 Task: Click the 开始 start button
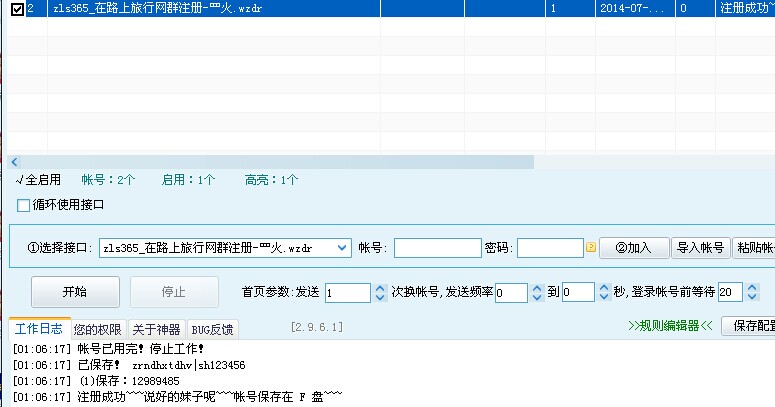click(75, 292)
